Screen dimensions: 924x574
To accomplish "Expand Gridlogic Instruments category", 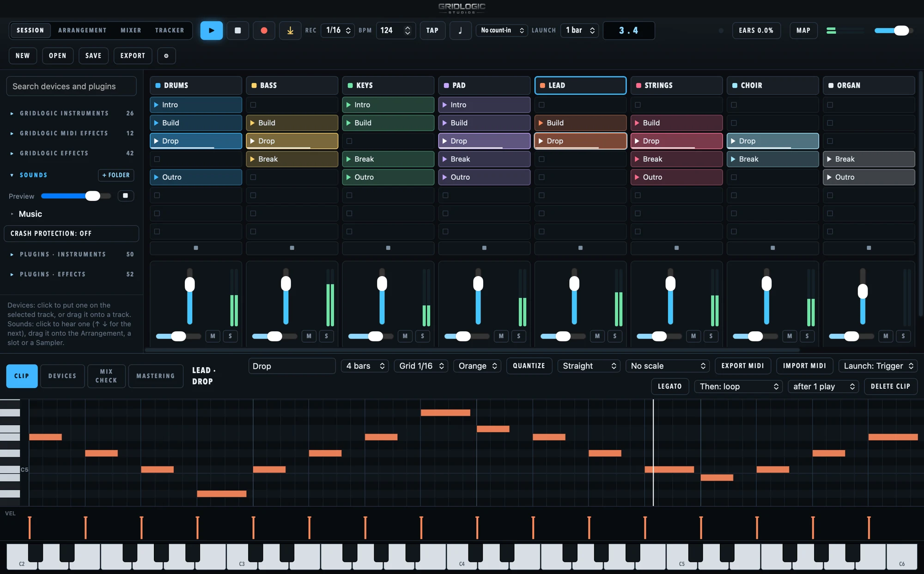I will (71, 113).
